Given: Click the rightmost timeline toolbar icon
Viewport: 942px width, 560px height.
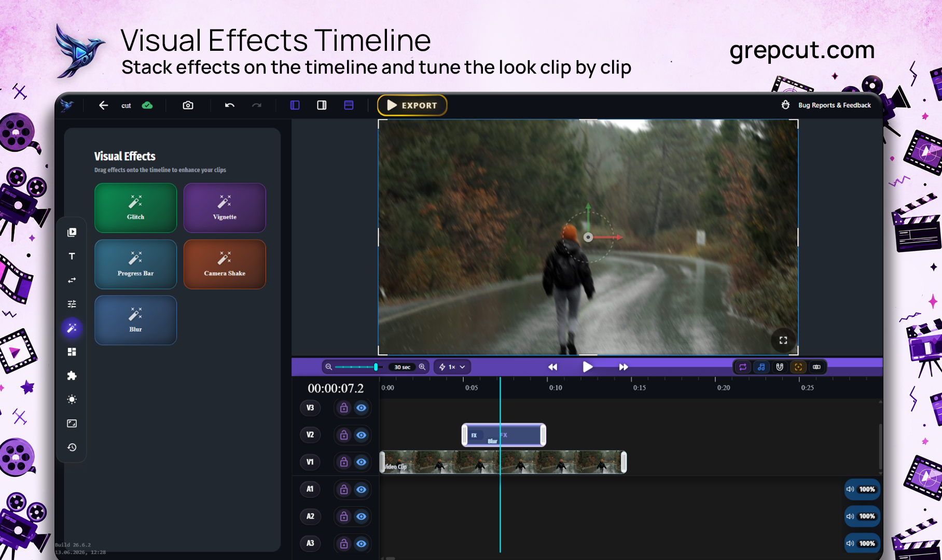Looking at the screenshot, I should point(816,367).
